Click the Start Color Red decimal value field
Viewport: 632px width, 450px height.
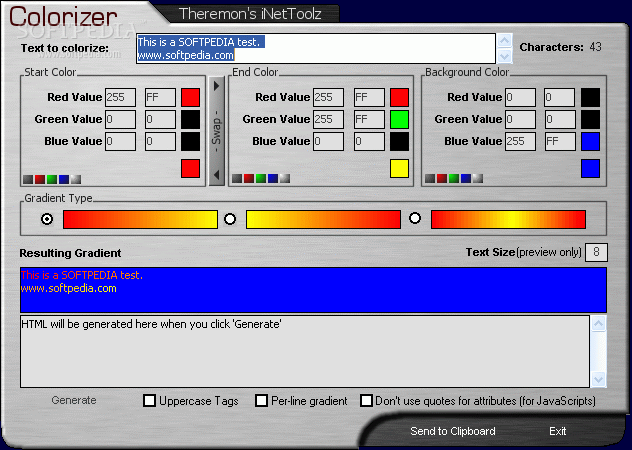(121, 98)
